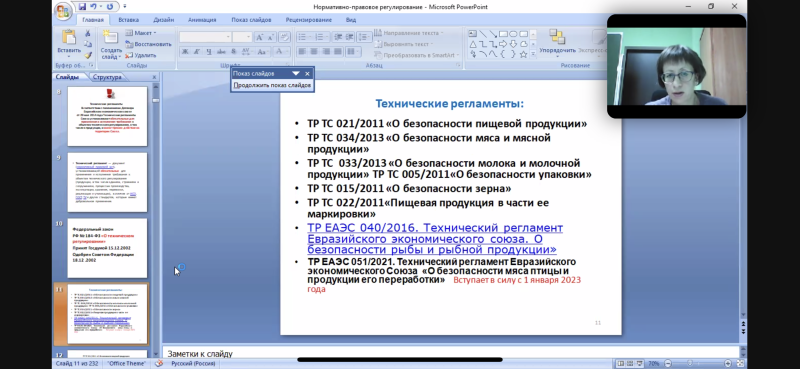This screenshot has width=800, height=369.
Task: Open the line spacing dropdown
Action: (364, 37)
